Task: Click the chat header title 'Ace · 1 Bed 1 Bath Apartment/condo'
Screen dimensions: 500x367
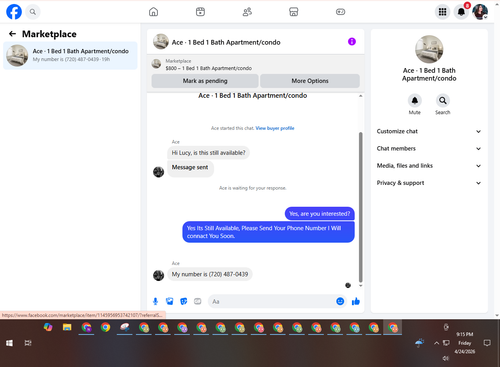Action: click(x=226, y=42)
